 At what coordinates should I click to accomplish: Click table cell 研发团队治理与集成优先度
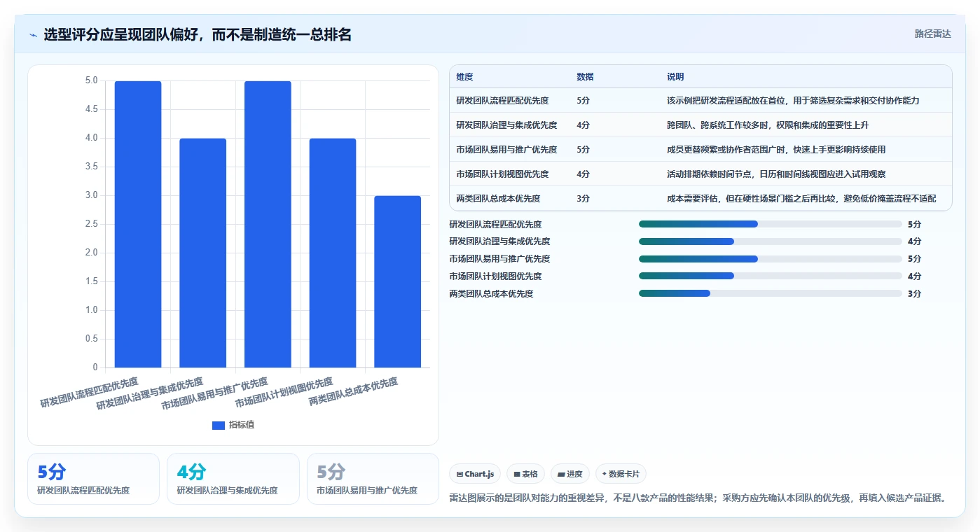click(506, 125)
